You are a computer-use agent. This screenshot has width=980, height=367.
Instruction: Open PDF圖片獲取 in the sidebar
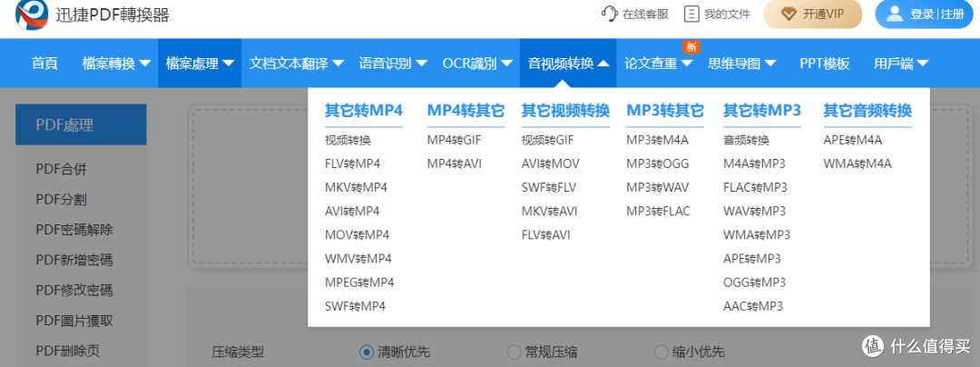pyautogui.click(x=74, y=321)
